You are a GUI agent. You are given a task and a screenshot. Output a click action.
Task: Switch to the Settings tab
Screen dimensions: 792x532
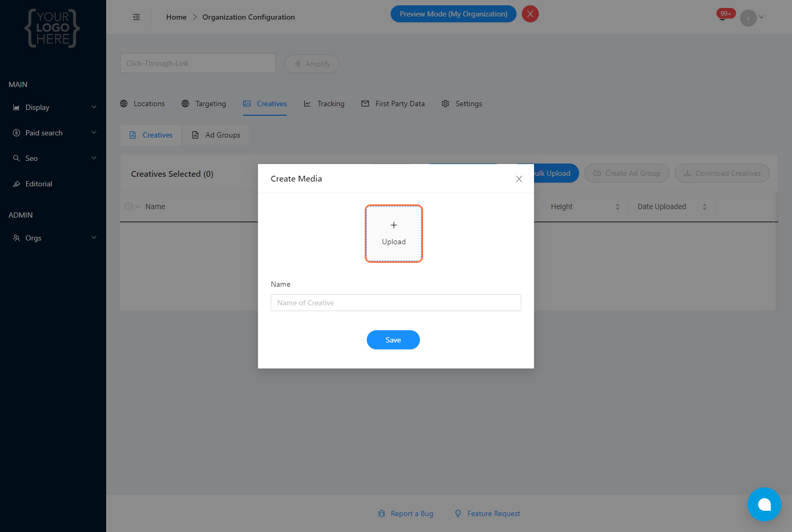pos(462,104)
